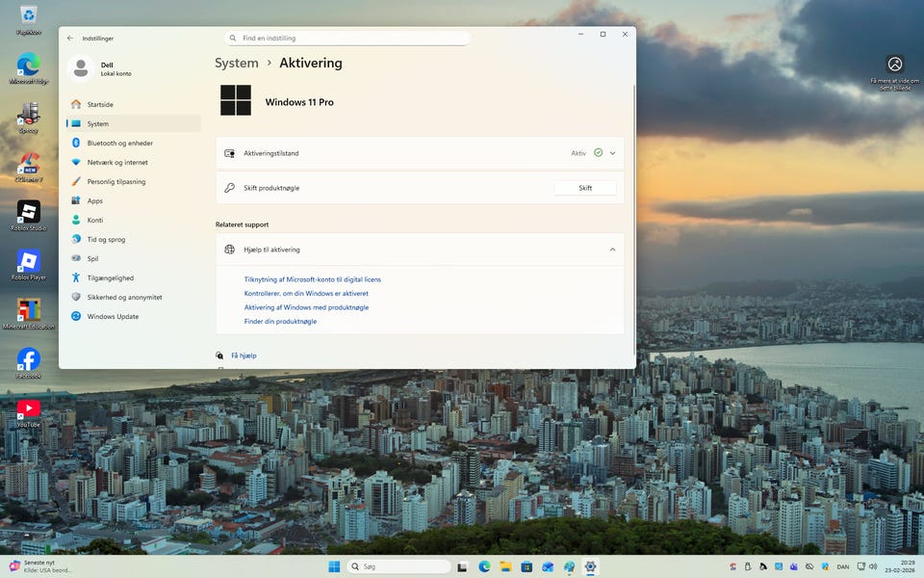Select Tilgængelighed in the sidebar
Screen dimensions: 924x578
(x=110, y=277)
